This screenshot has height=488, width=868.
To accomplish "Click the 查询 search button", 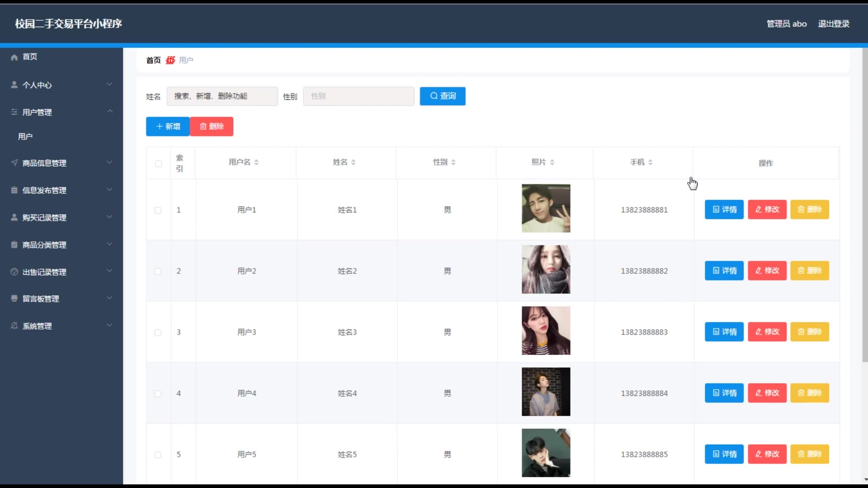I will 443,96.
